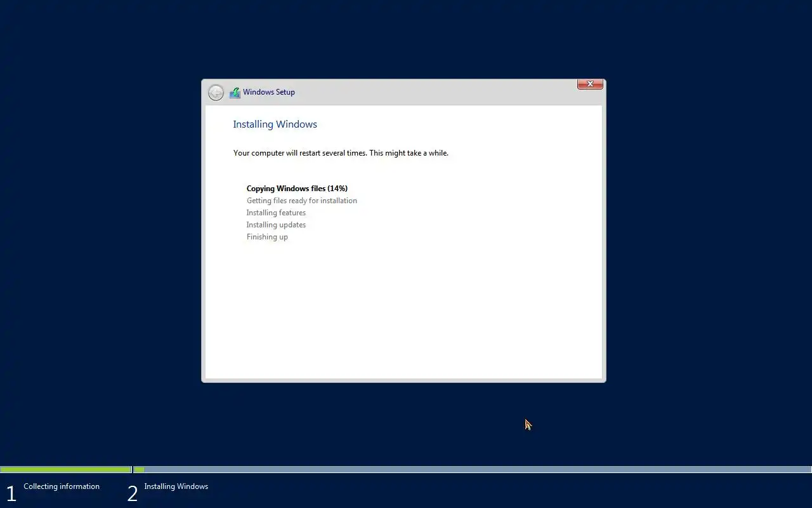Click the Collecting information progress bar

pos(66,470)
